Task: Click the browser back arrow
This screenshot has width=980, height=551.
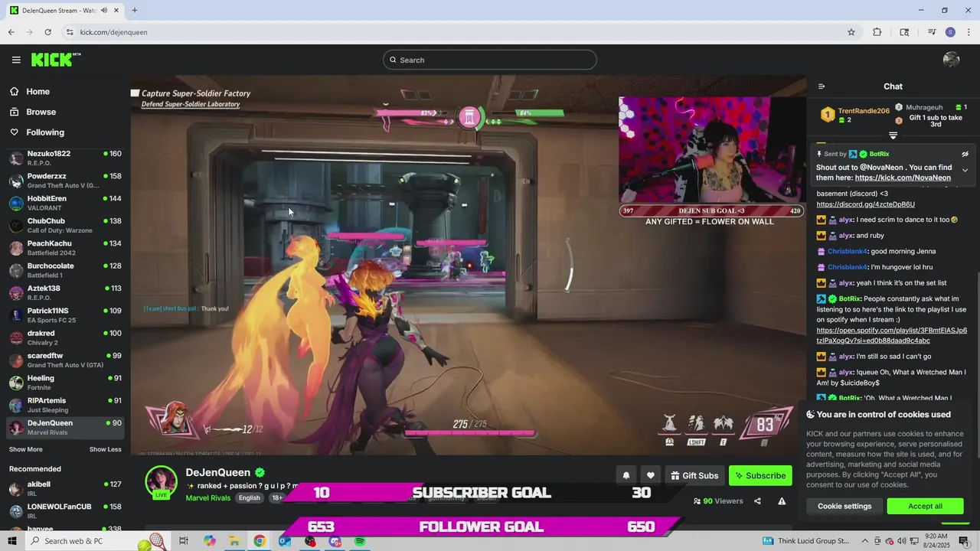Action: [x=11, y=32]
